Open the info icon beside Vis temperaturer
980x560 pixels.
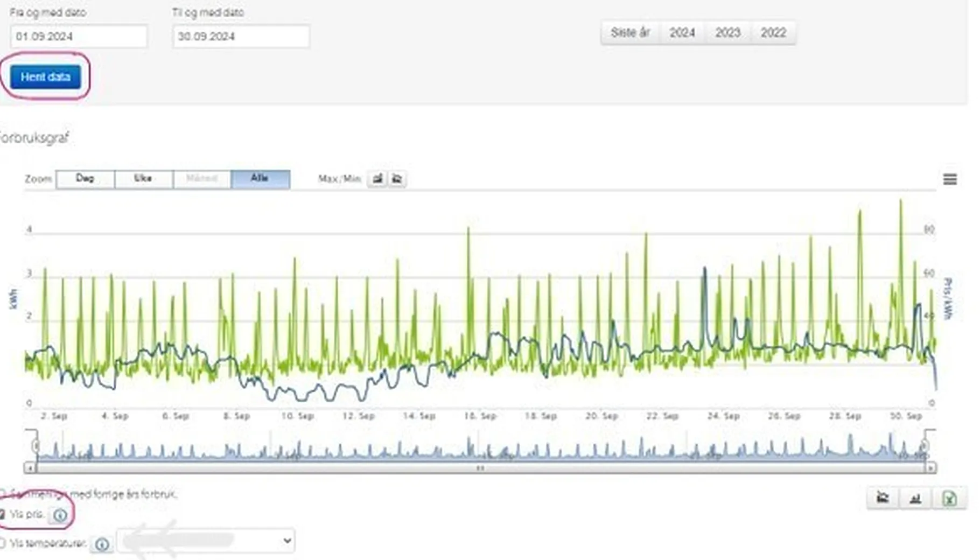click(x=102, y=544)
